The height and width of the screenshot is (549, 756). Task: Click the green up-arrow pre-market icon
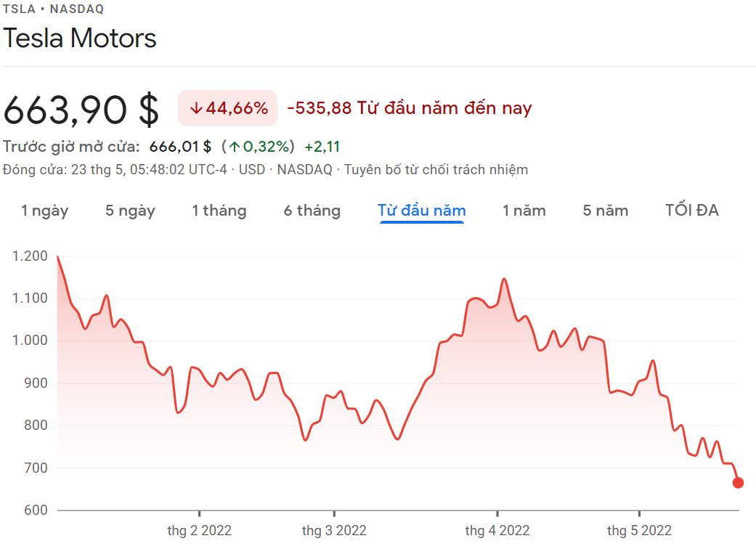click(x=235, y=147)
